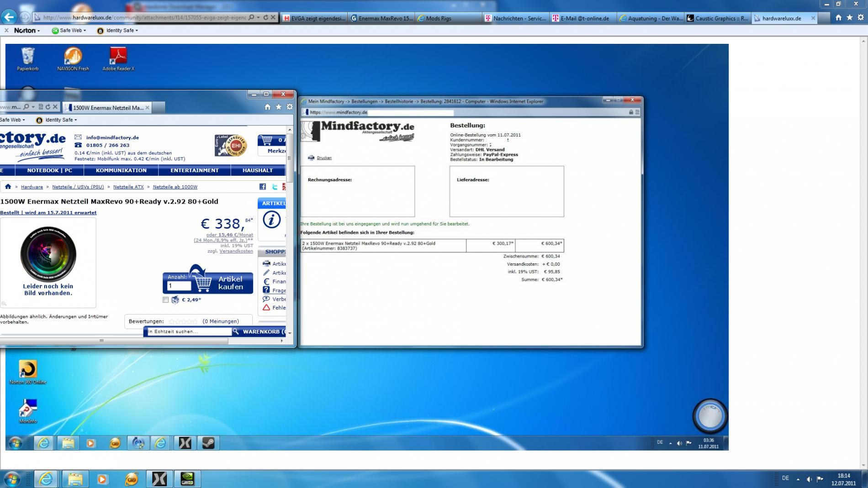This screenshot has width=868, height=488.
Task: Click the down arrow of the outer page scrollbar
Action: click(x=863, y=465)
